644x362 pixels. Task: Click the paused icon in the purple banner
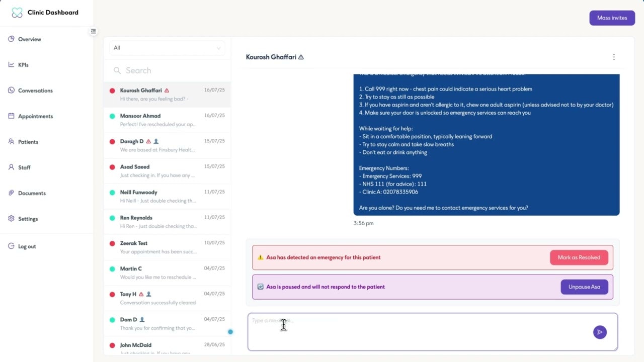click(260, 287)
